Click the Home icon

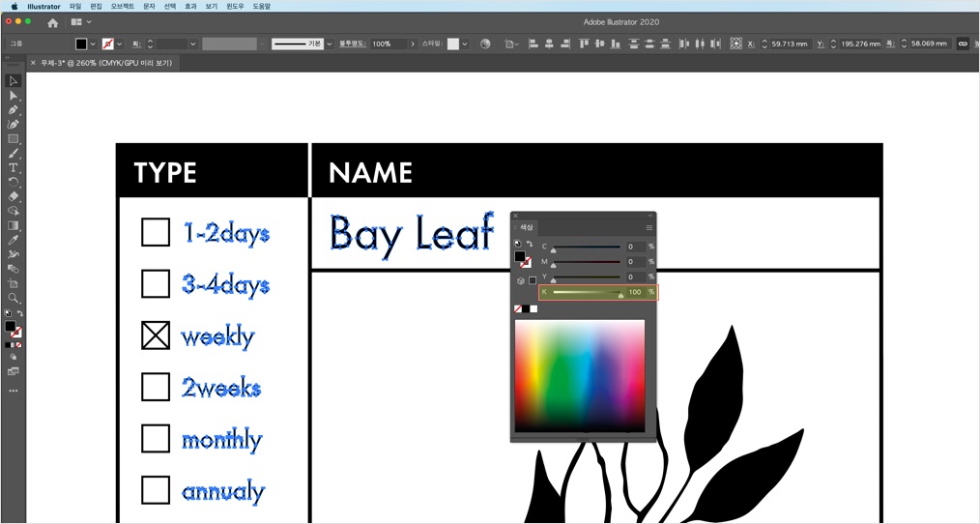52,22
